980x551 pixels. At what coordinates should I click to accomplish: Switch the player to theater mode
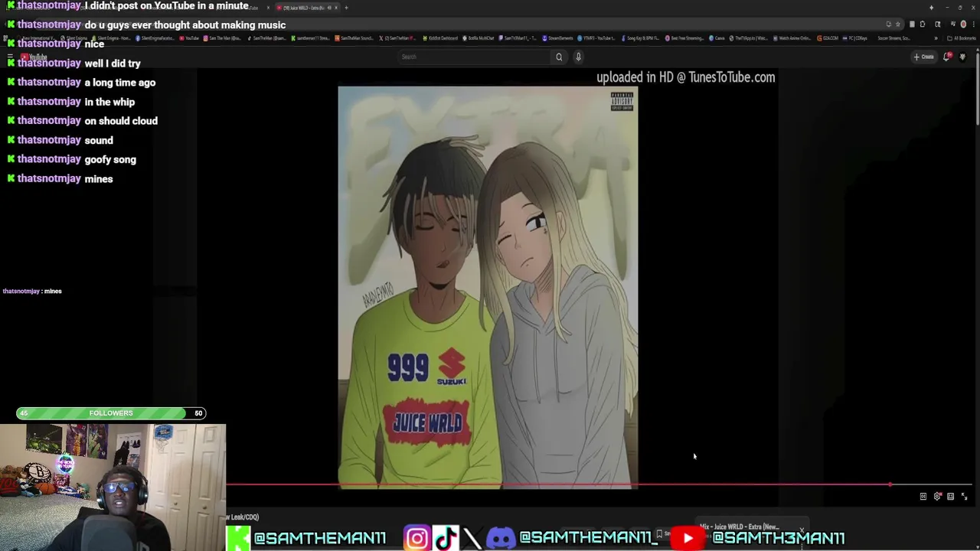tap(951, 497)
